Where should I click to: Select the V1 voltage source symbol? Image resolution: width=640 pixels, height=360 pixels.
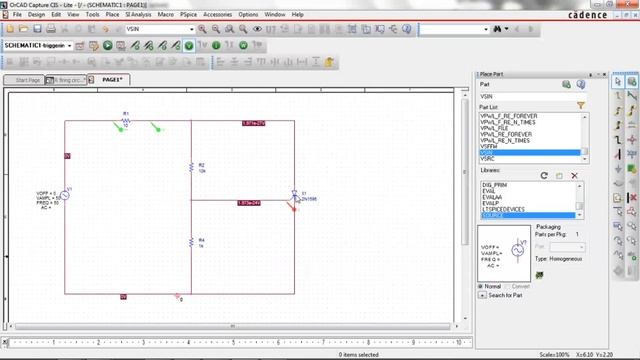(65, 195)
